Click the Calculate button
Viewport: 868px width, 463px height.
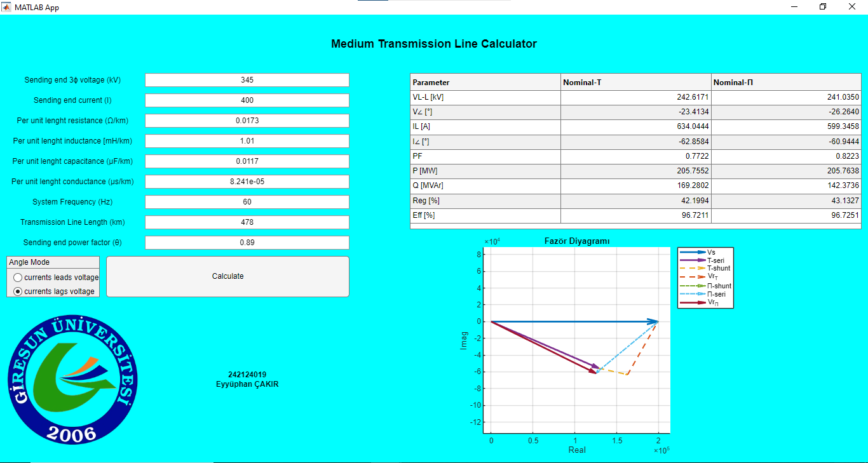(227, 276)
